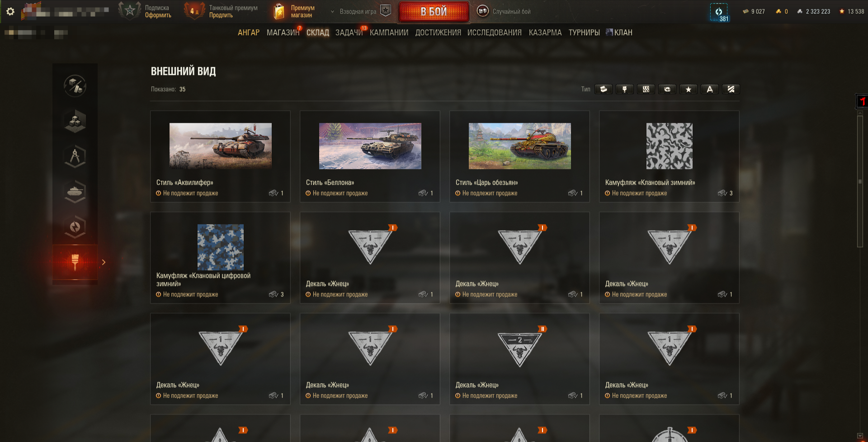Toggle the inscriptions letter A type filter

710,89
